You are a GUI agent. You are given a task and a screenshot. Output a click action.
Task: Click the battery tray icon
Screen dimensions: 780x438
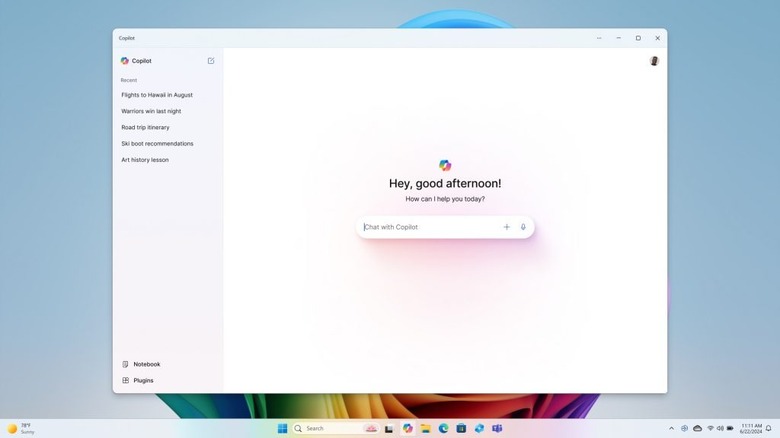coord(730,429)
